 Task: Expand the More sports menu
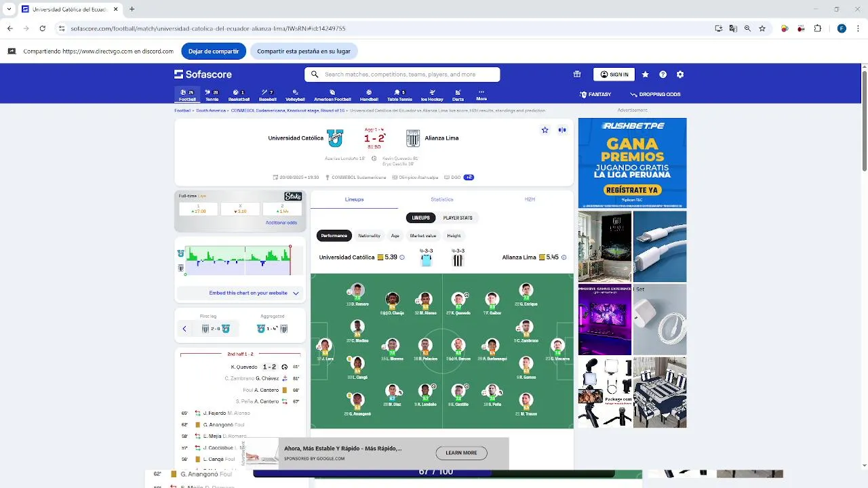click(481, 95)
